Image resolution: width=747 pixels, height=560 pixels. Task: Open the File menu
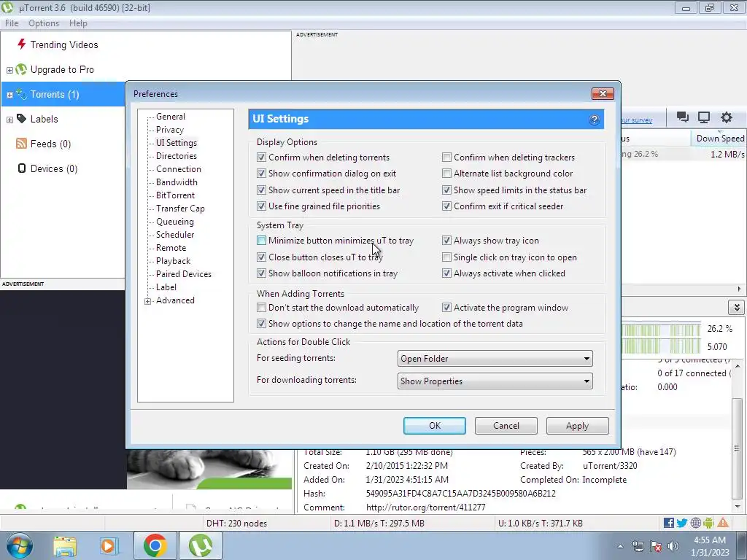tap(12, 23)
